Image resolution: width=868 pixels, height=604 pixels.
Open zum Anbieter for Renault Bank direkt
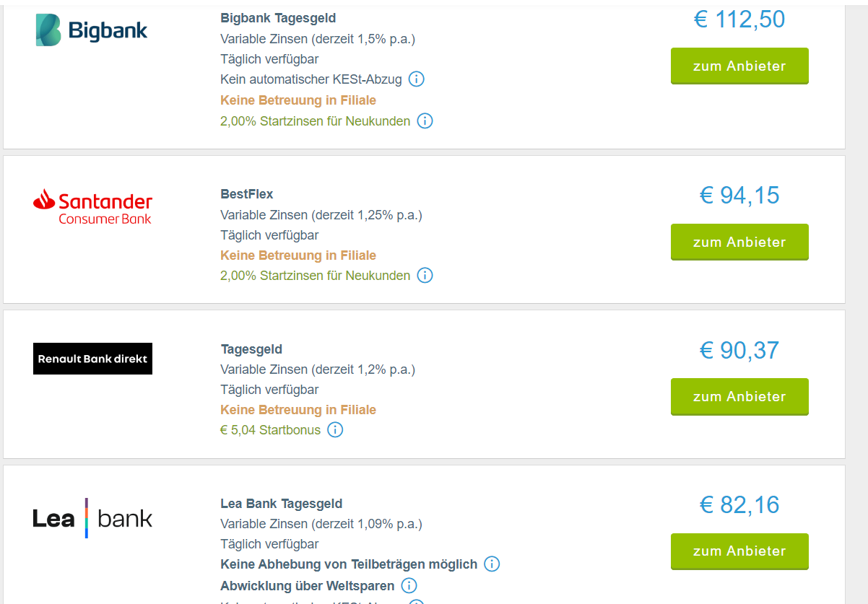[739, 396]
